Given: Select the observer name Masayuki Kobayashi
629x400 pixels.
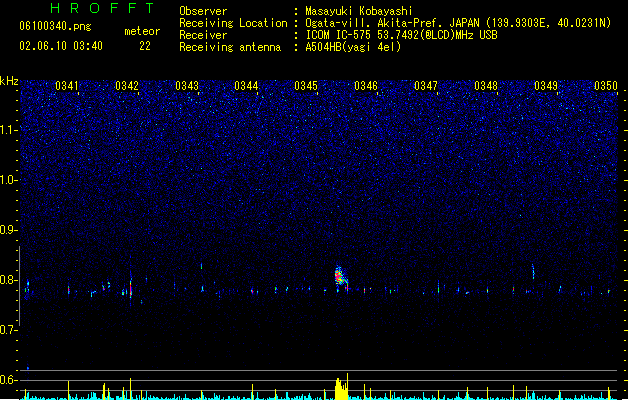Looking at the screenshot, I should 359,11.
